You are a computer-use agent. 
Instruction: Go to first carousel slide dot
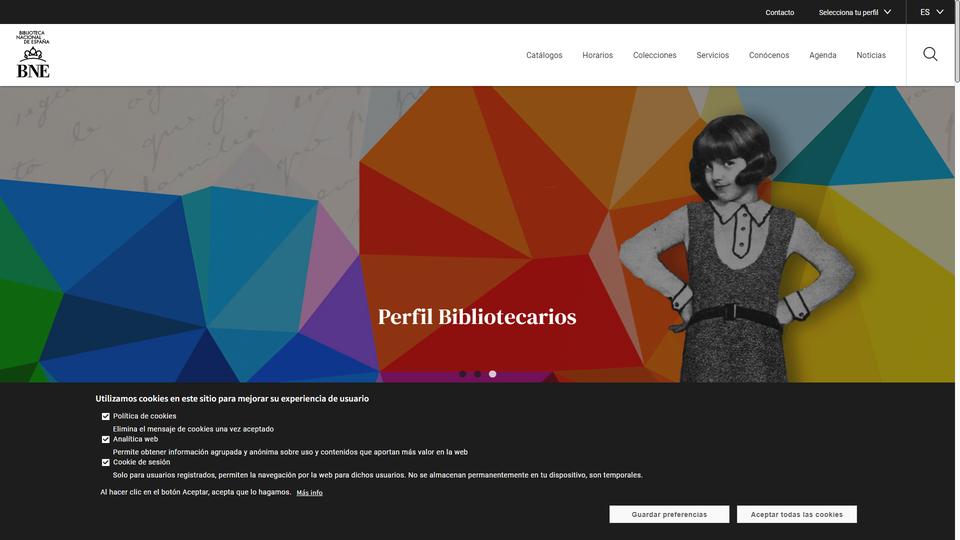pos(462,374)
